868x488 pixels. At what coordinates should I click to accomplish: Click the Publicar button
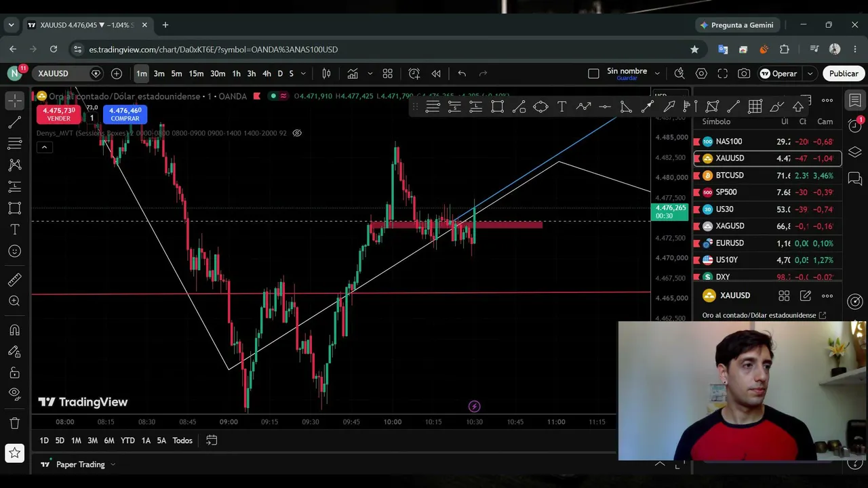[x=844, y=73]
